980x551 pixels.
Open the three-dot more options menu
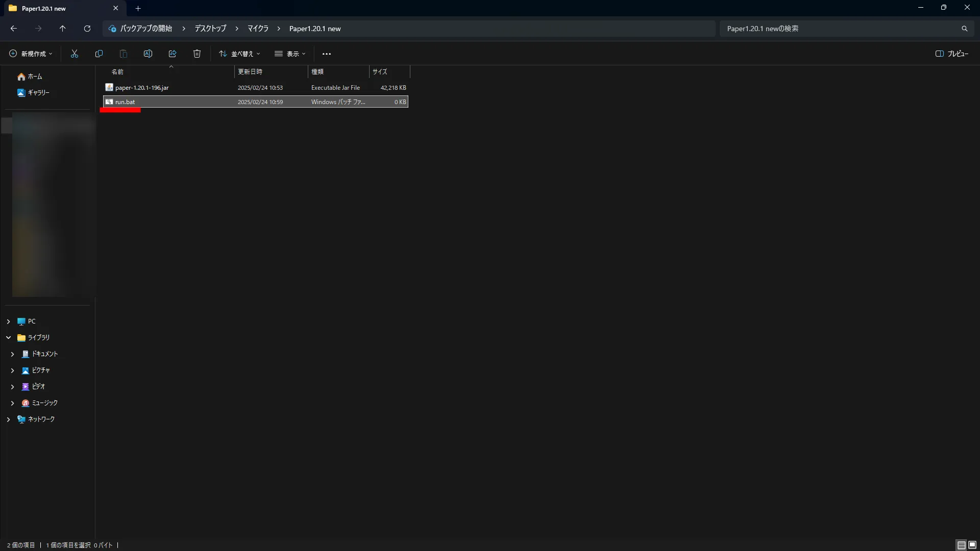pyautogui.click(x=327, y=54)
